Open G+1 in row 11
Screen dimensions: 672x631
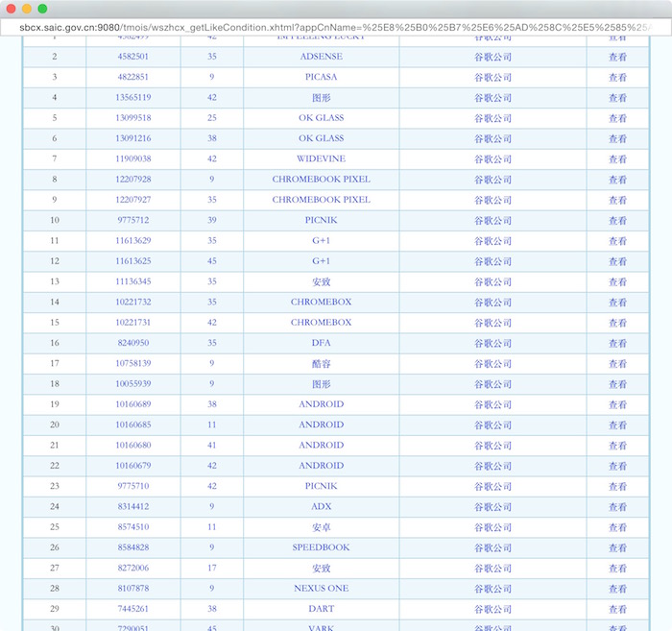tap(321, 240)
